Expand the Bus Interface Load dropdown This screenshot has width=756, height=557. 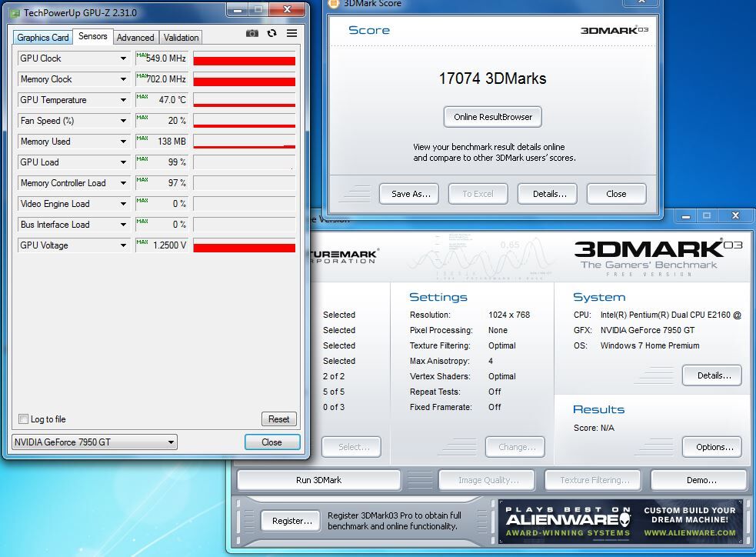[123, 224]
